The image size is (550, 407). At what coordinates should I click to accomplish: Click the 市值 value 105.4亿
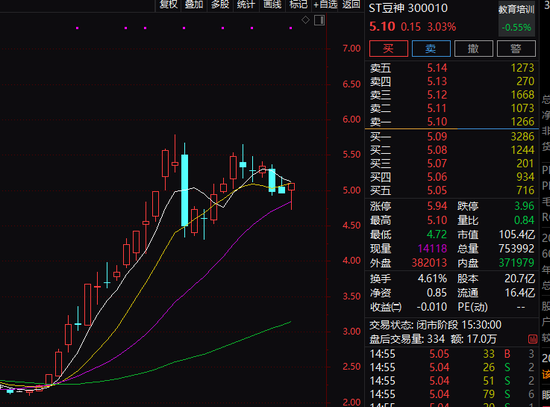(517, 234)
